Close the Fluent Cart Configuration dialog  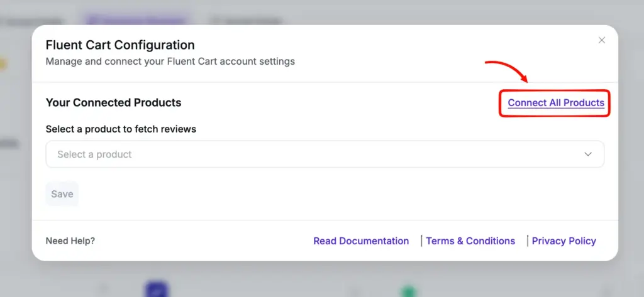tap(602, 40)
